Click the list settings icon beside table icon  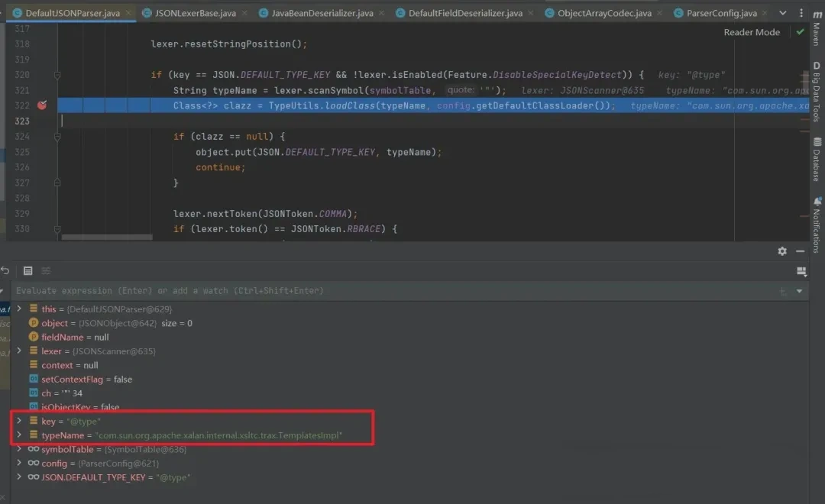[x=47, y=270]
